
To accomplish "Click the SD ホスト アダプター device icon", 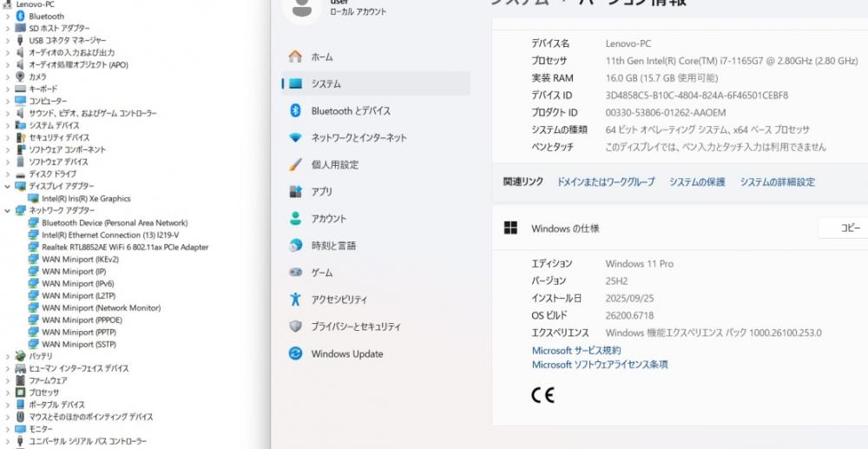I will pyautogui.click(x=21, y=29).
